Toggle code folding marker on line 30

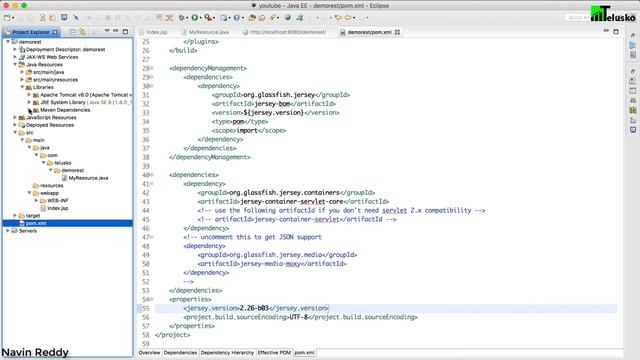click(x=152, y=86)
